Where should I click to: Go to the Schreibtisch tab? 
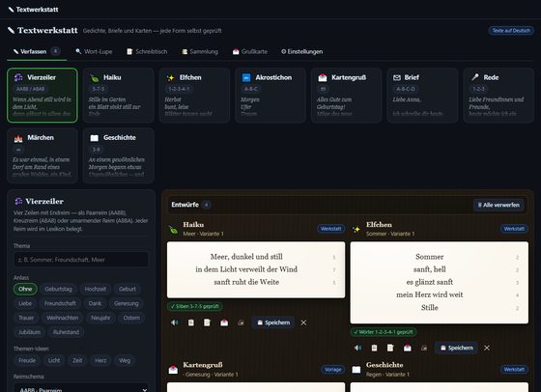pos(147,52)
